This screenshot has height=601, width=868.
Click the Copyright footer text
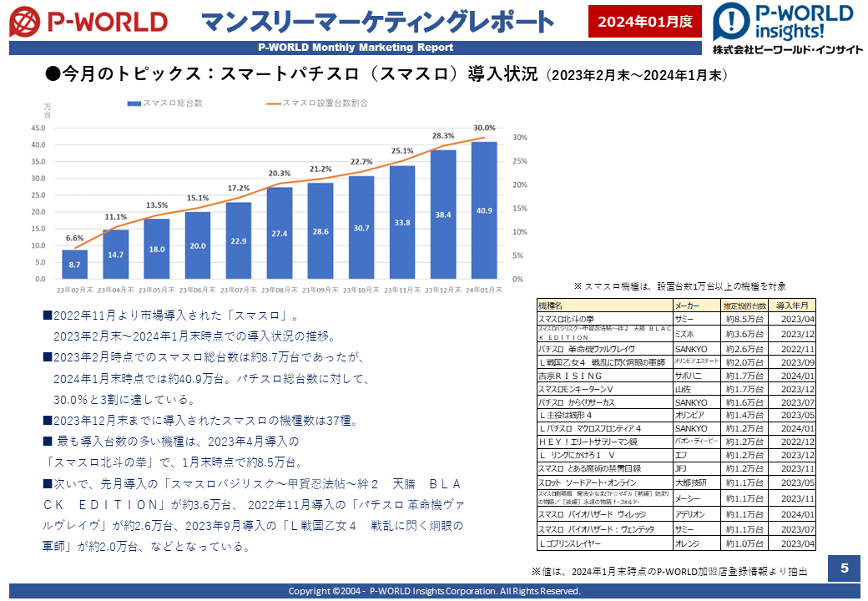click(435, 591)
